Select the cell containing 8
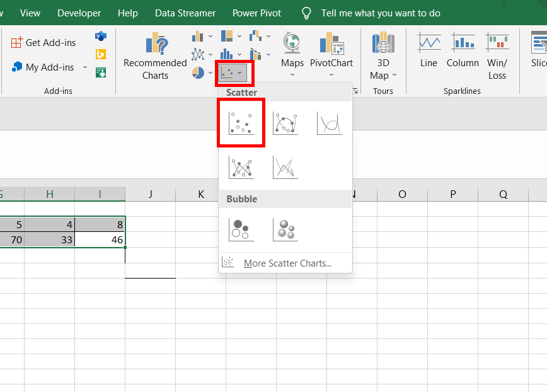 pyautogui.click(x=100, y=224)
